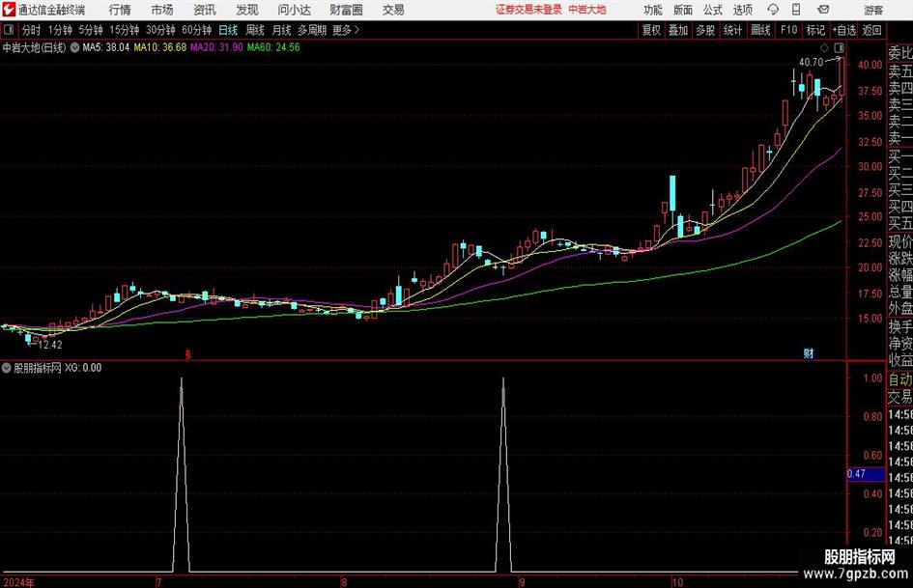Switch to the 30分钟 period tab
913x588 pixels.
pos(160,30)
